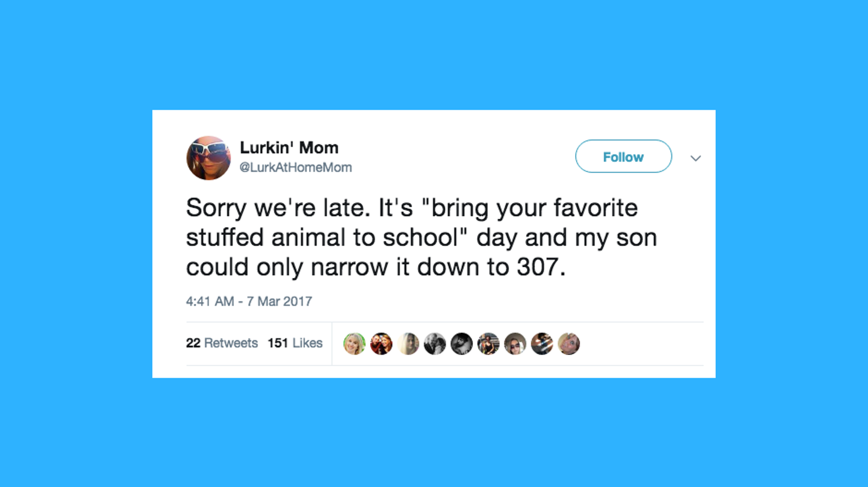This screenshot has width=868, height=487.
Task: Open the second liker's profile avatar
Action: click(381, 343)
